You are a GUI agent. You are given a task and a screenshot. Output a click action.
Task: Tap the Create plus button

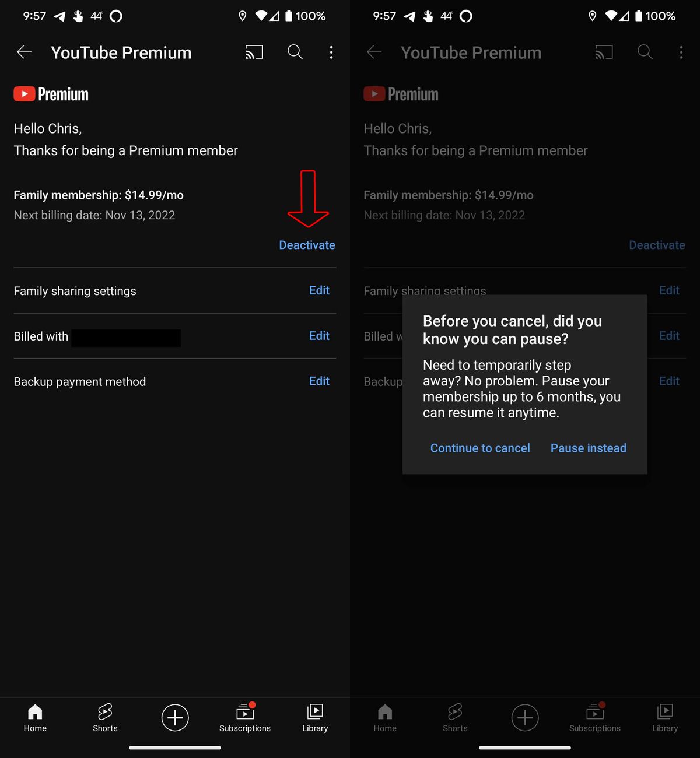[x=175, y=718]
